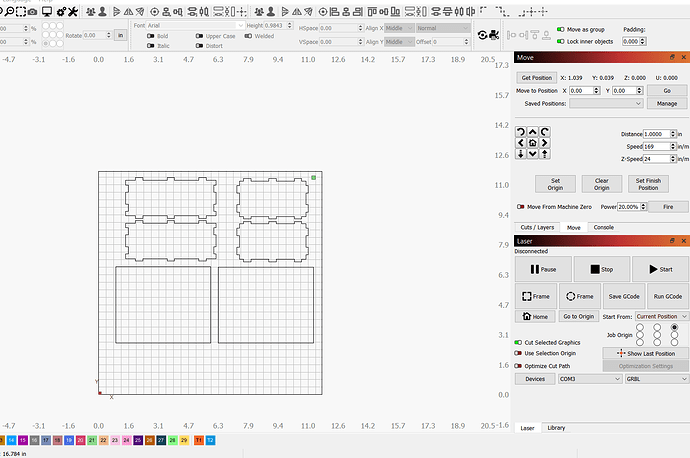Select top-left Job Origin radio button
Screen dimensions: 690x458
click(x=640, y=327)
